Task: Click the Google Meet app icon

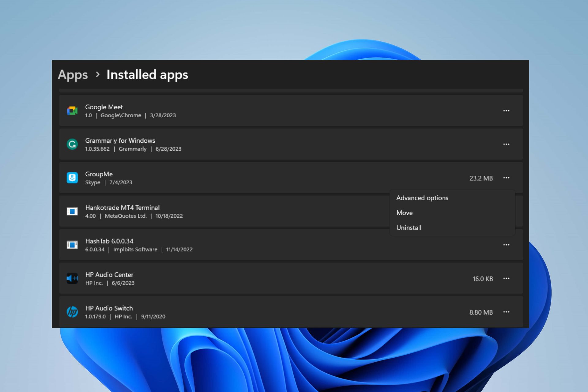Action: (x=72, y=111)
